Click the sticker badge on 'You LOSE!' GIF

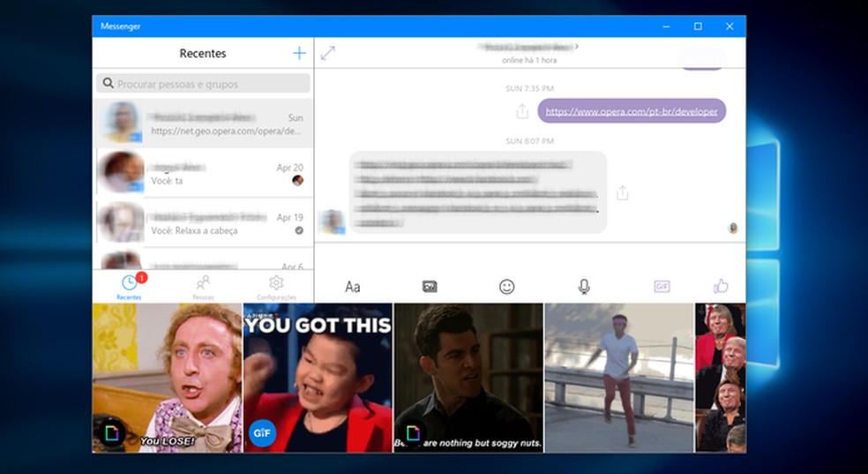point(112,433)
